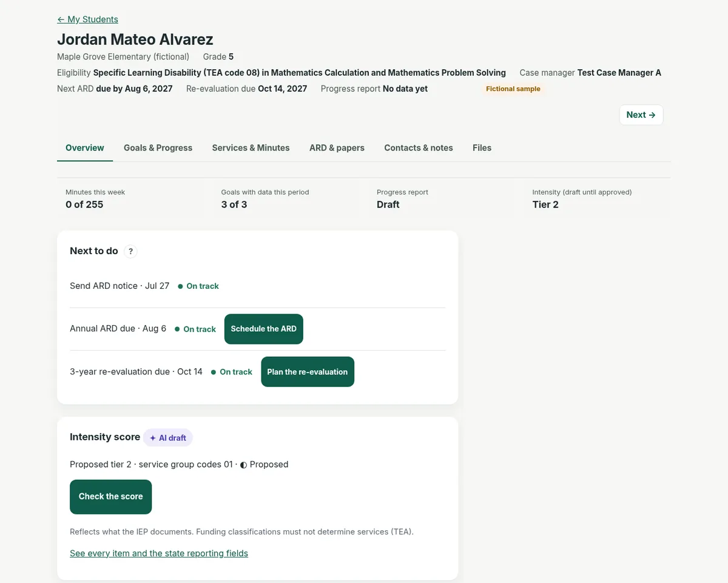Click the Reflects what the IEP documents note
The width and height of the screenshot is (728, 583).
241,531
